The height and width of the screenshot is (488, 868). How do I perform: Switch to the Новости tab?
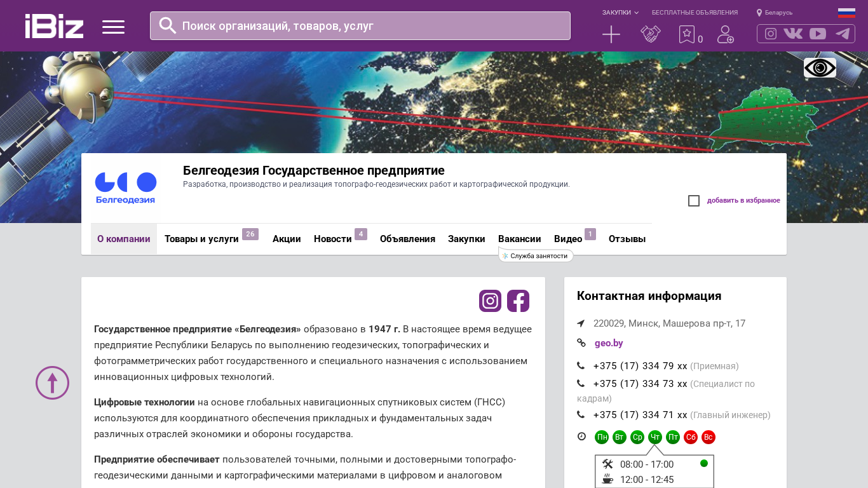pos(333,239)
